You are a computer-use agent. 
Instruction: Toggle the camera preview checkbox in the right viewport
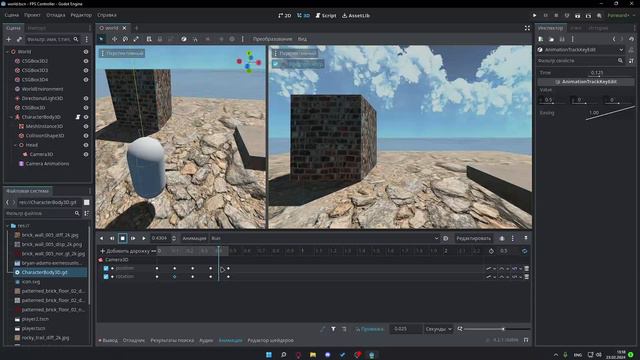[276, 64]
